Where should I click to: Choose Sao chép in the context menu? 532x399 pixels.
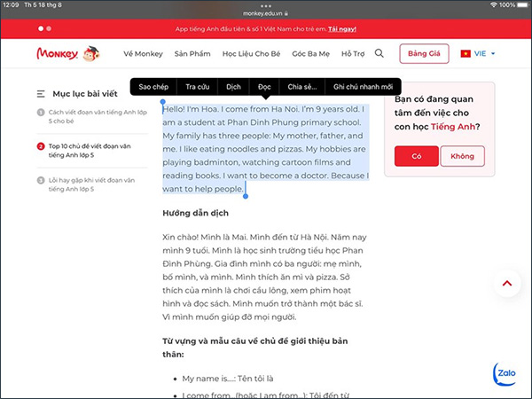(153, 87)
